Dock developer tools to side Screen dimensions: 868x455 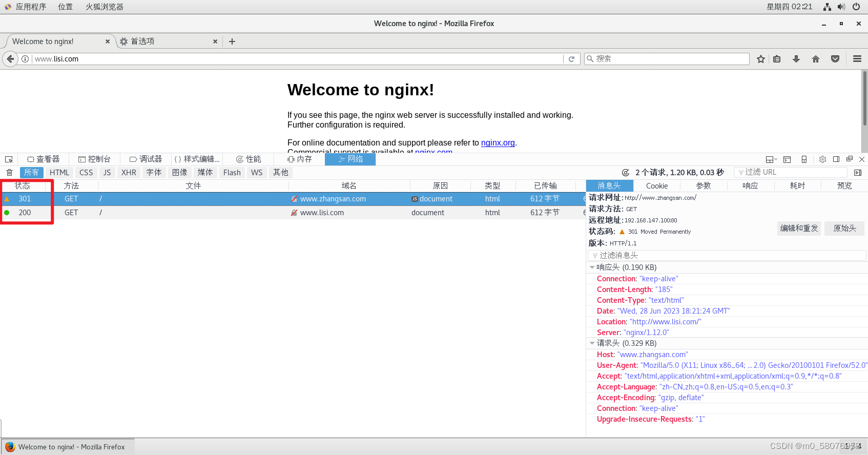click(836, 159)
